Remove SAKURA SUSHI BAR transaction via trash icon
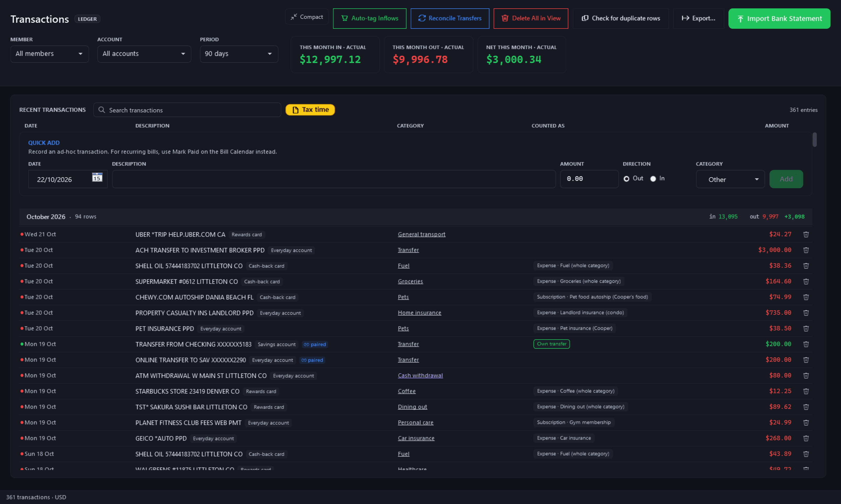 806,407
